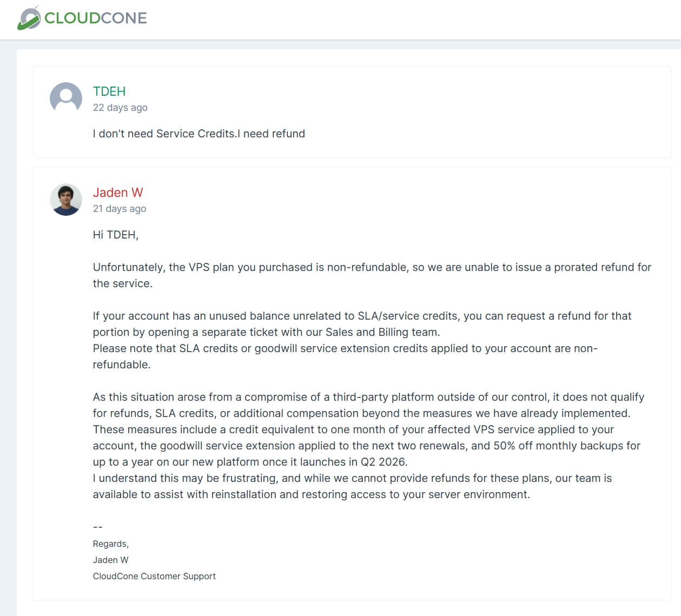Click the "Hi TDEH," greeting line
Viewport: 681px width, 616px height.
(116, 235)
